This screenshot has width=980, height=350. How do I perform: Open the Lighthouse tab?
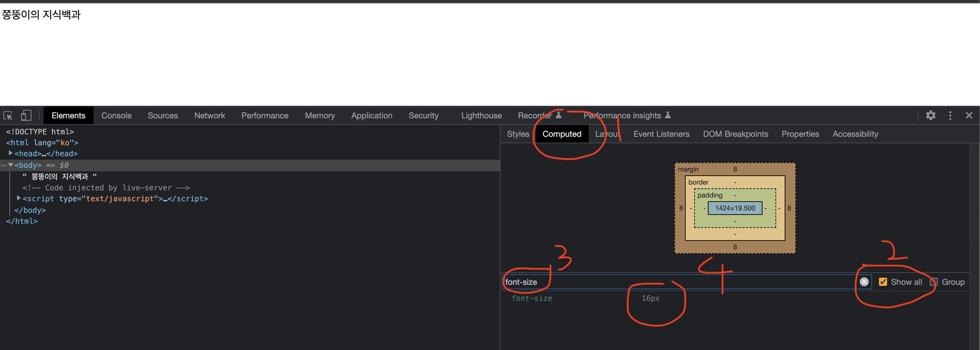click(481, 116)
